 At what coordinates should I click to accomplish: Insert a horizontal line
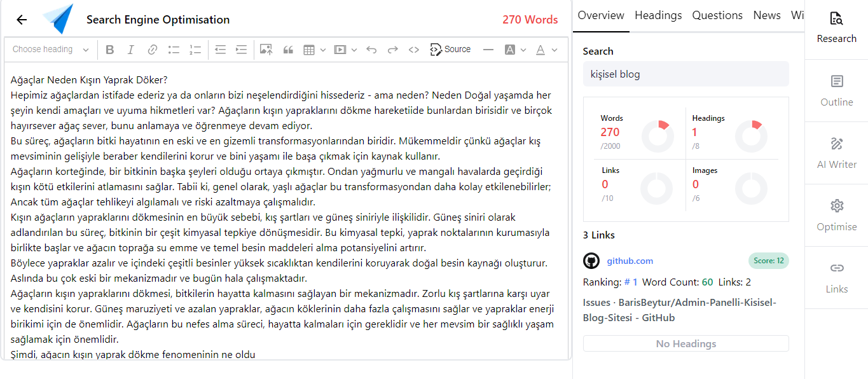click(x=488, y=50)
